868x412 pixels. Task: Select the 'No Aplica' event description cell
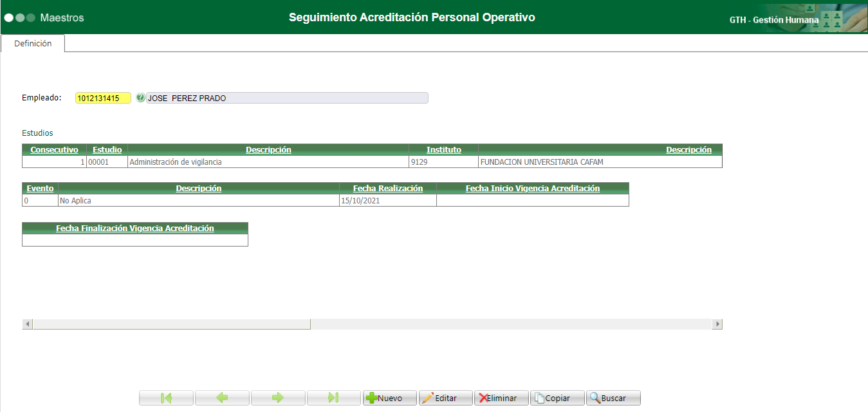199,201
